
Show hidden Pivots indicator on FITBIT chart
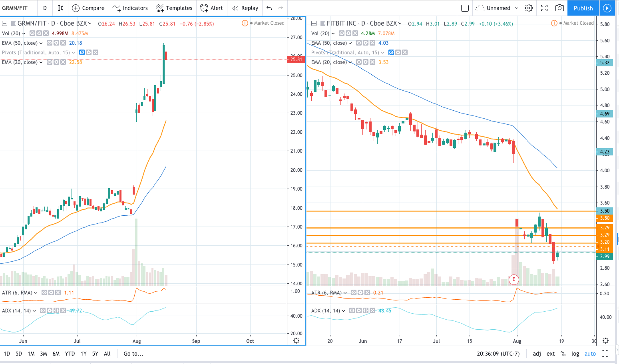point(391,52)
